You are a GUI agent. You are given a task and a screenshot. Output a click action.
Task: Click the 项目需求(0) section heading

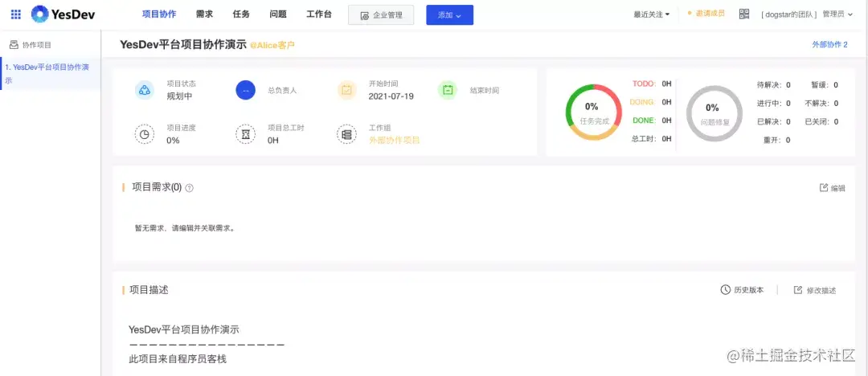(x=157, y=187)
